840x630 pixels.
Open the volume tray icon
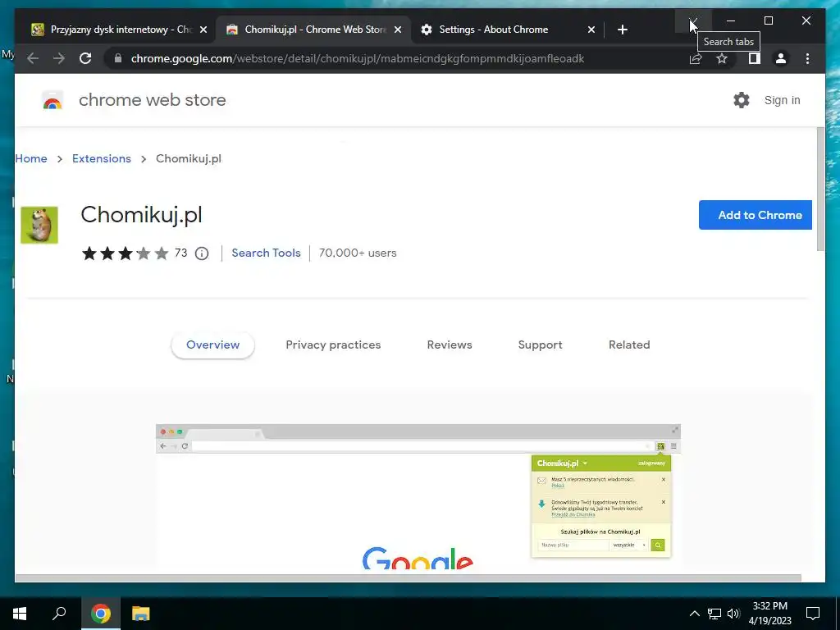pos(733,614)
